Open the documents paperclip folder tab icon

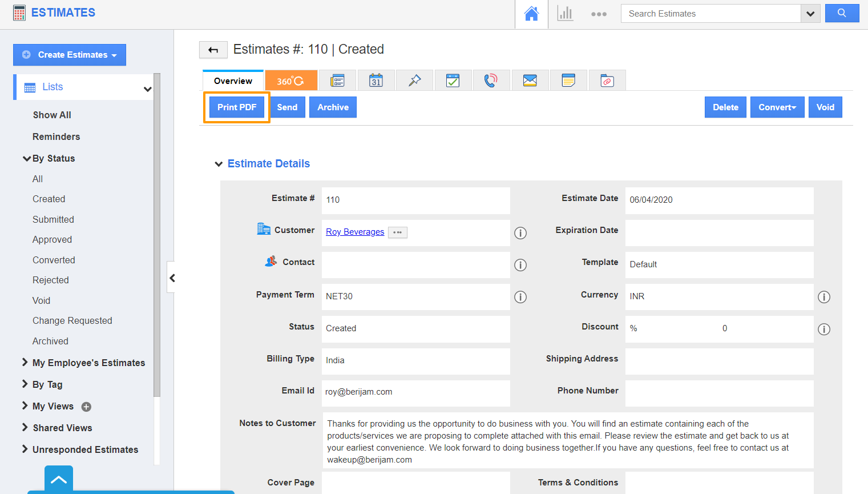tap(607, 81)
